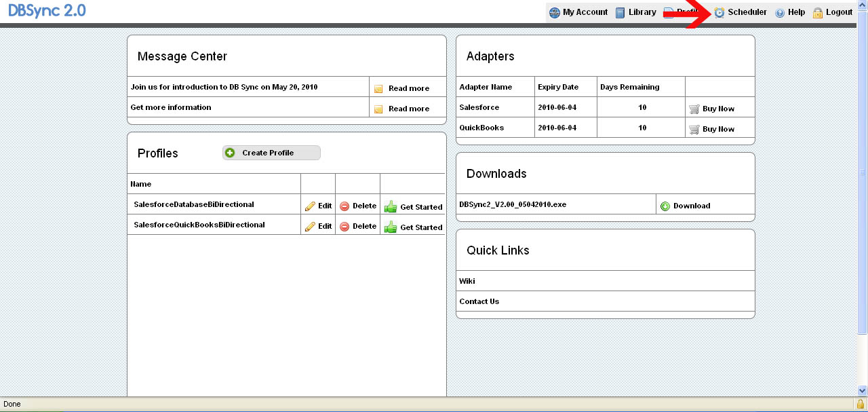Image resolution: width=868 pixels, height=412 pixels.
Task: Delete the SalesforceQuickBooksBiDirectional profile
Action: 357,227
